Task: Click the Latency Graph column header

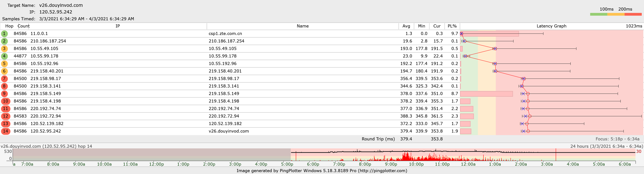Action: tap(551, 26)
